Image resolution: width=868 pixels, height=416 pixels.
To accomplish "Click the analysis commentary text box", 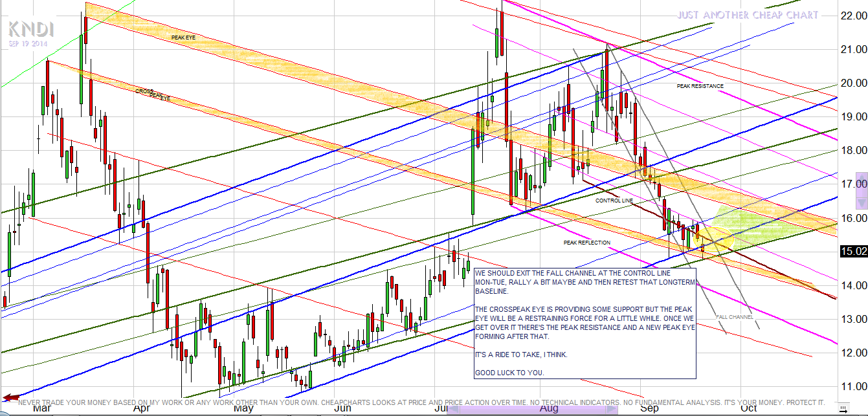I will click(586, 323).
